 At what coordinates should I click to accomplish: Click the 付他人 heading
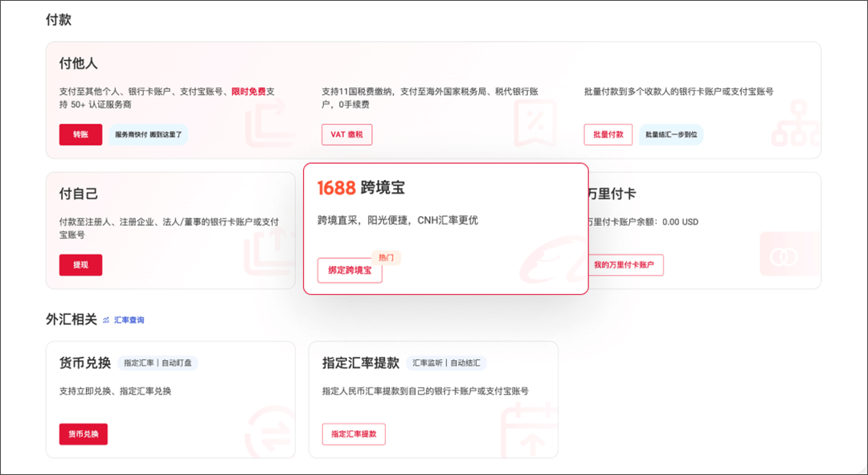click(79, 63)
